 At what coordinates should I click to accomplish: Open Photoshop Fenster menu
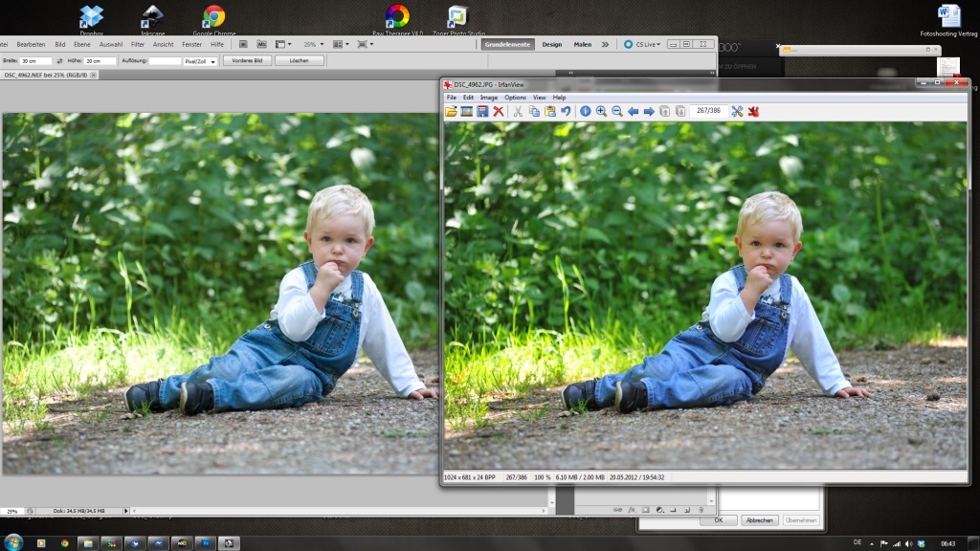[x=191, y=44]
